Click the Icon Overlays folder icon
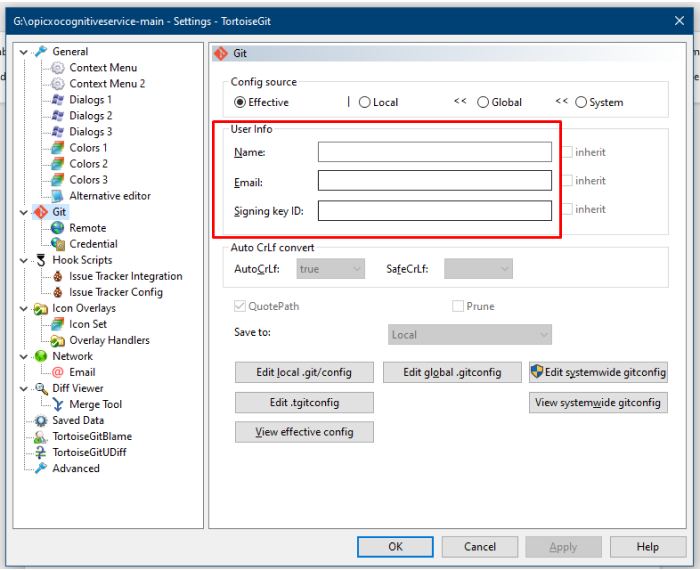Viewport: 700px width, 570px height. coord(41,308)
